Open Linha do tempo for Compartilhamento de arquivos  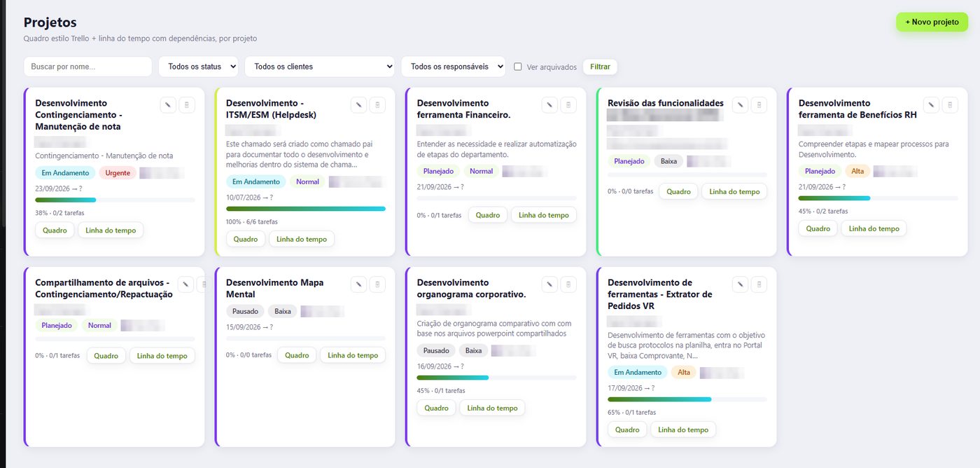pos(162,355)
